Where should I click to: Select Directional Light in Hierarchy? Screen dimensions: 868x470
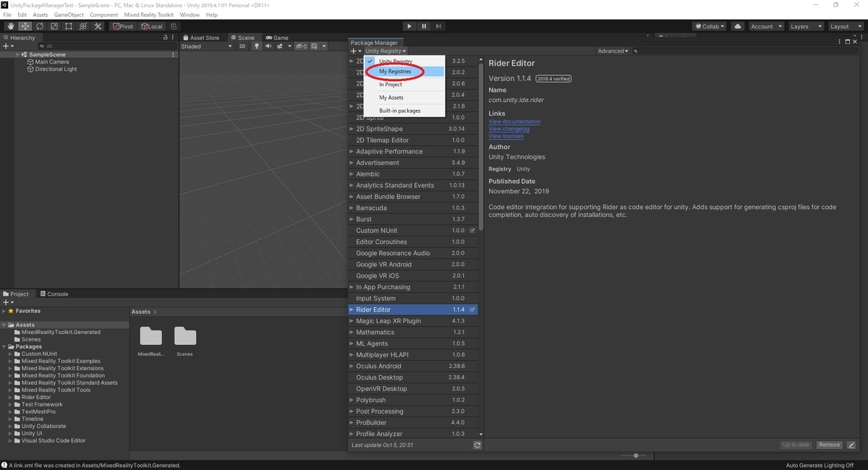[56, 69]
